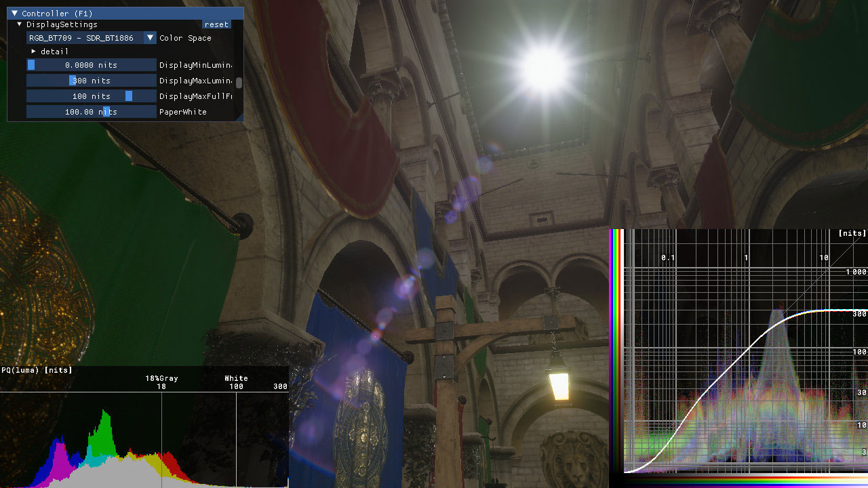Click the 300 label on histogram
Image resolution: width=868 pixels, height=488 pixels.
pyautogui.click(x=280, y=386)
